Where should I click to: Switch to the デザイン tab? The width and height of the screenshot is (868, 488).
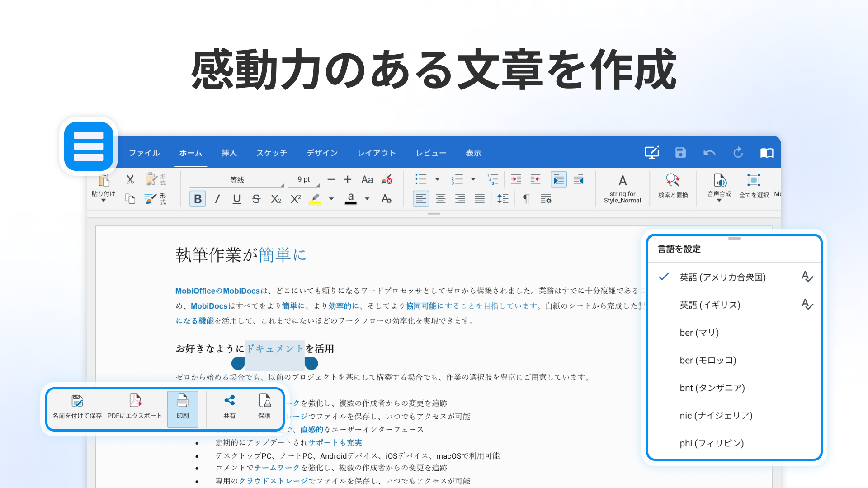(x=322, y=153)
